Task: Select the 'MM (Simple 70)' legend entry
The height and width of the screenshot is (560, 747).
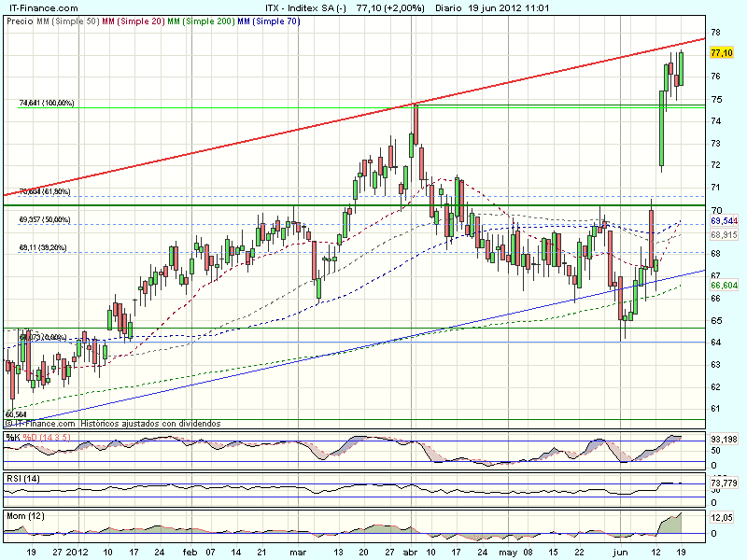Action: click(269, 21)
